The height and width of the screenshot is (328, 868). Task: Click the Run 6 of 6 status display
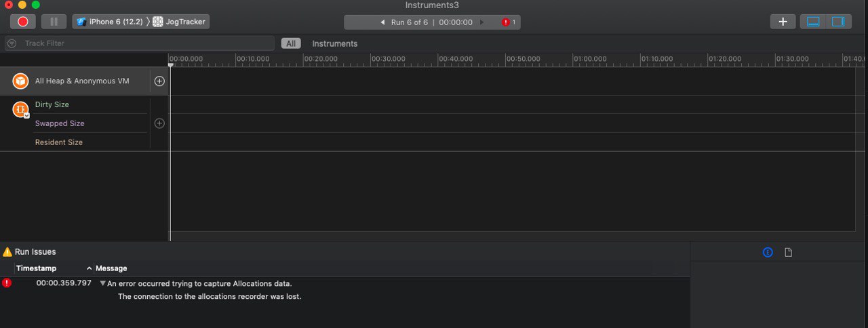point(432,22)
